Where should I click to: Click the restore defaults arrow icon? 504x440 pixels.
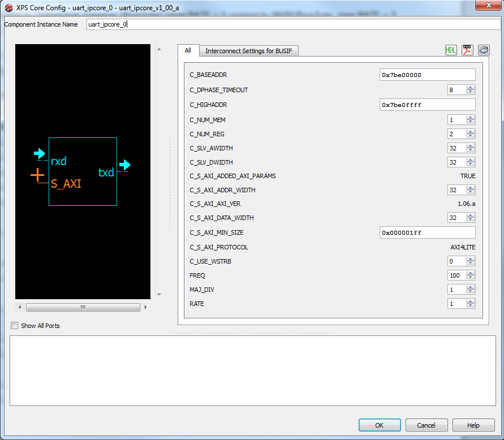pos(484,50)
